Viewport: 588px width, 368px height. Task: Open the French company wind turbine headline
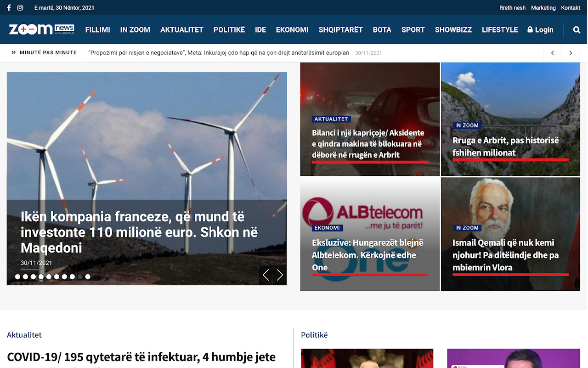pyautogui.click(x=139, y=232)
